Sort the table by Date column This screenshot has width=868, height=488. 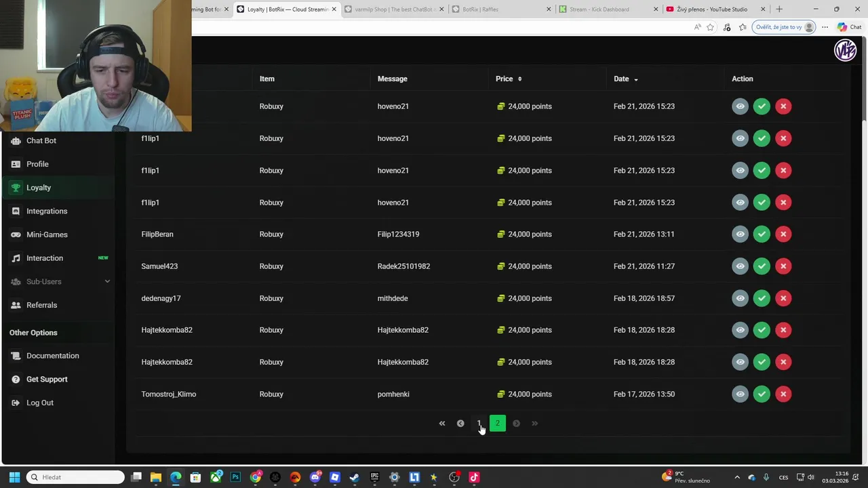[626, 79]
